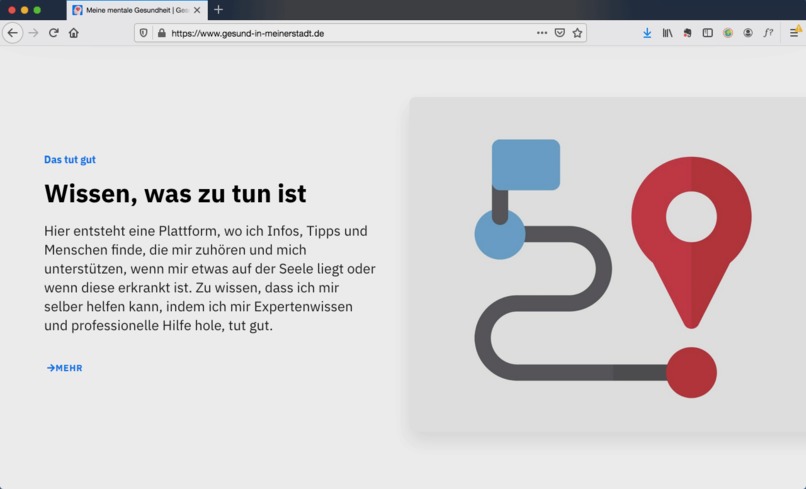Open a new browser tab
Viewport: 806px width, 489px height.
coord(218,10)
